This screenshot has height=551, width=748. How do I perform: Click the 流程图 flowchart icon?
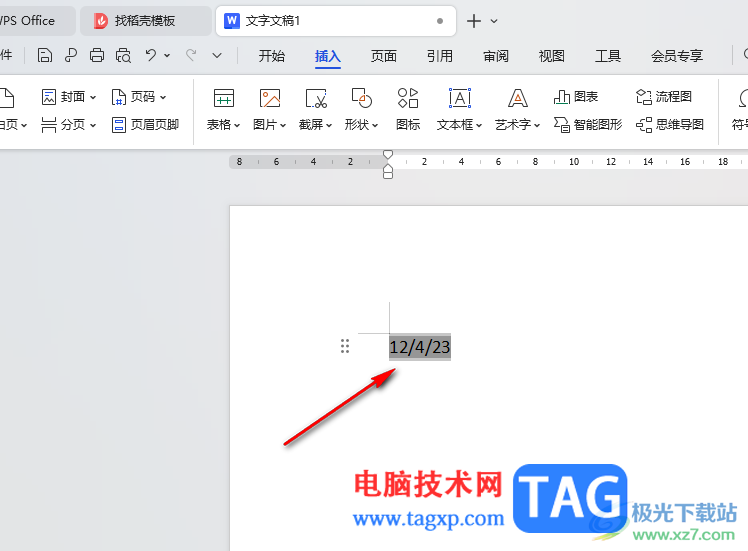644,97
